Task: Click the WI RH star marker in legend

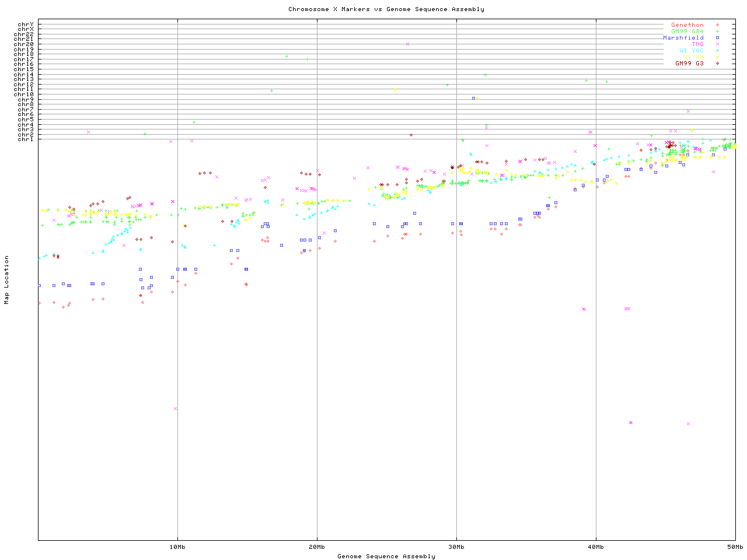Action: [717, 57]
